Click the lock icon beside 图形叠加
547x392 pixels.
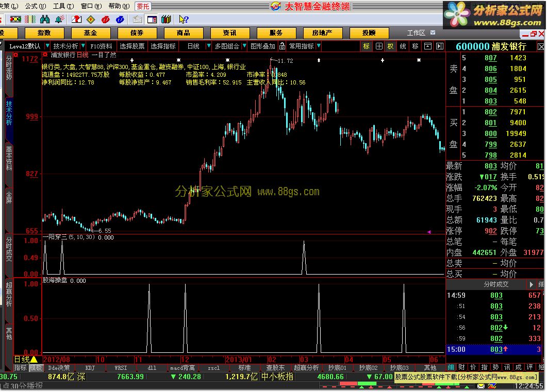tap(282, 46)
